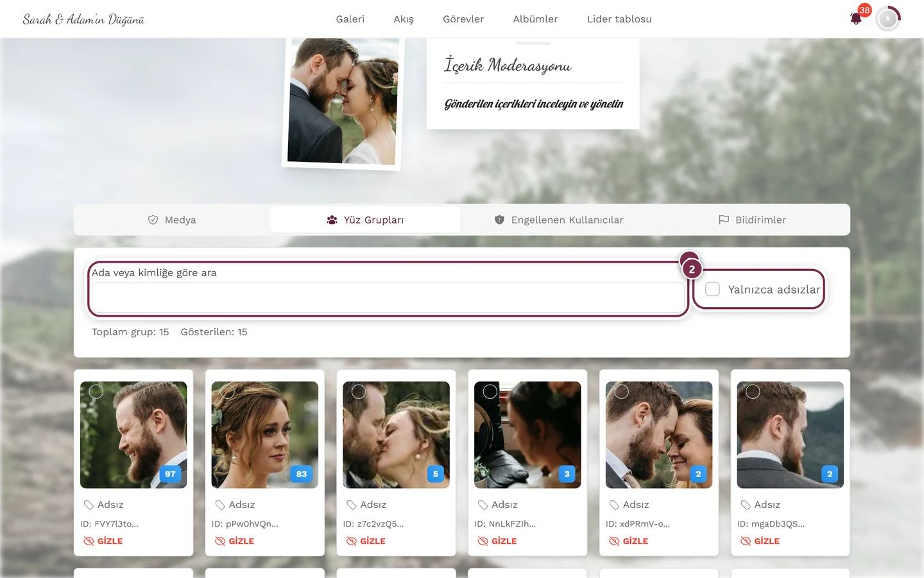924x578 pixels.
Task: Click the ID: NnLkFZIh... text
Action: click(505, 523)
